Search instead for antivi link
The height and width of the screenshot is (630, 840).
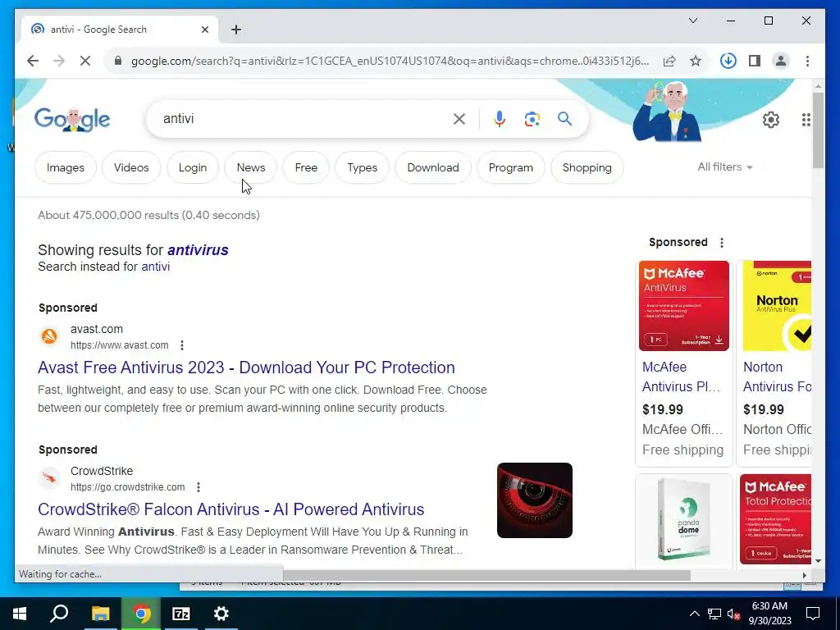point(155,267)
